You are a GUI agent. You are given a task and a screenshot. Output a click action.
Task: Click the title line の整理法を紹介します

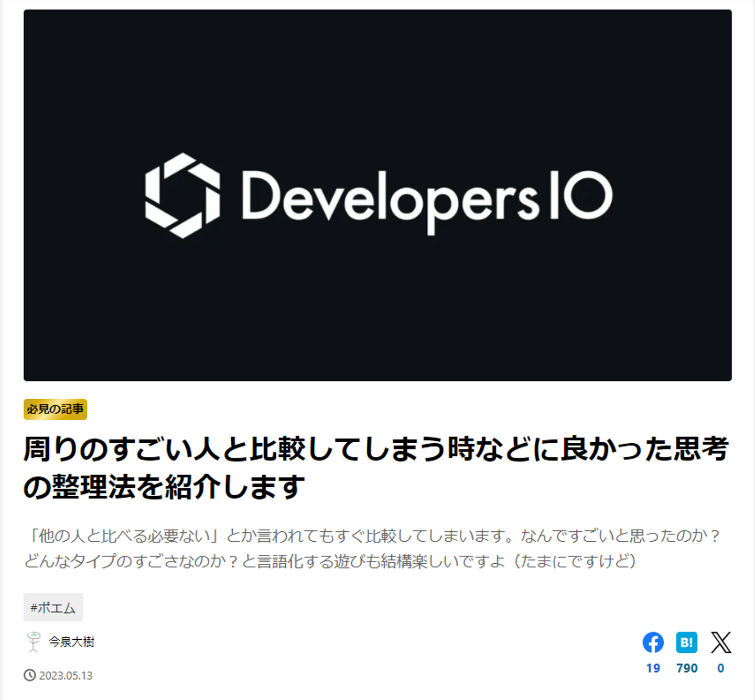[x=164, y=487]
